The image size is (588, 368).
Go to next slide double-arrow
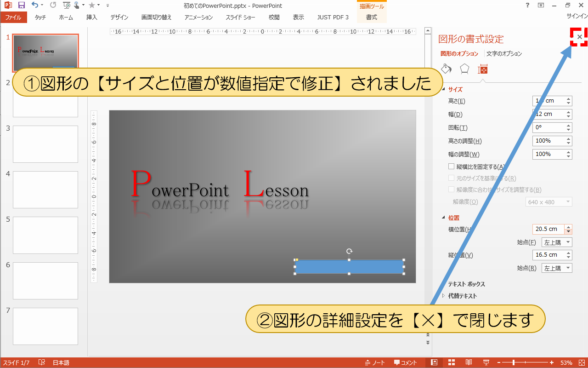[428, 343]
